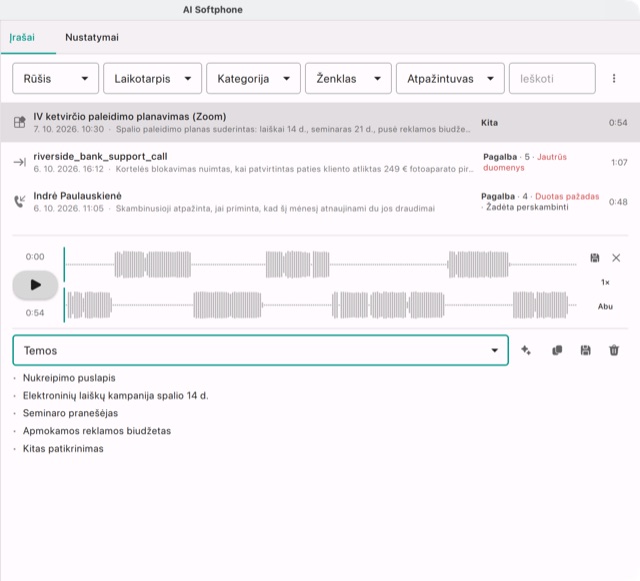This screenshot has height=581, width=640.
Task: Play the selected recording
Action: (x=35, y=285)
